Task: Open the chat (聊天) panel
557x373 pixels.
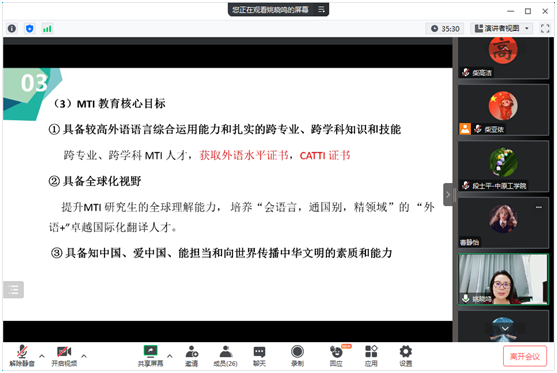Action: click(259, 356)
